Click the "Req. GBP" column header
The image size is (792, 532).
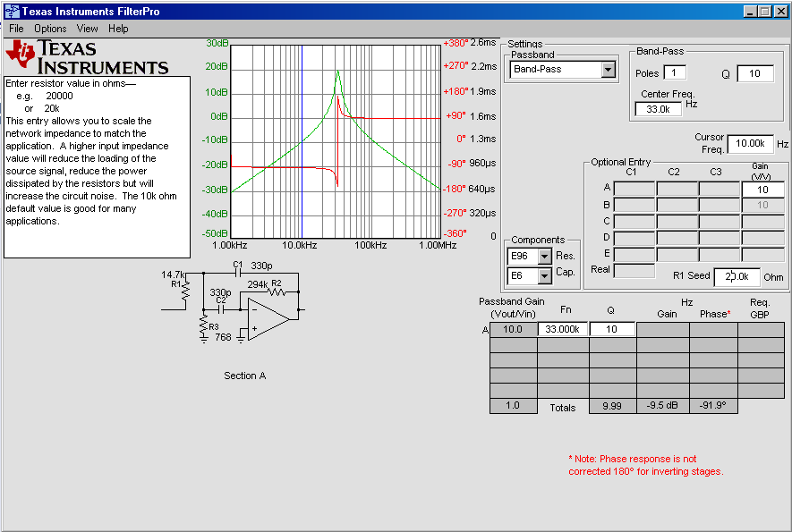pyautogui.click(x=760, y=308)
